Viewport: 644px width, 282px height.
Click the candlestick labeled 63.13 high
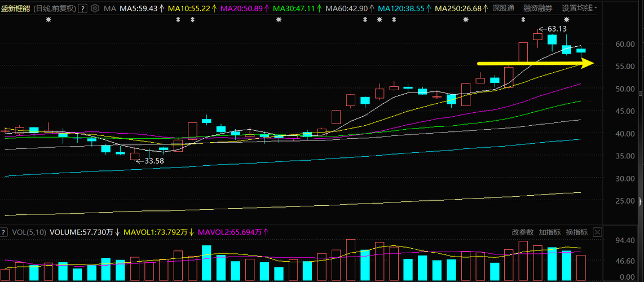click(537, 37)
